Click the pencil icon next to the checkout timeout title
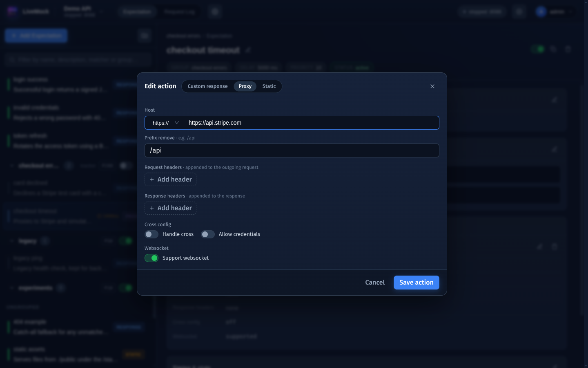The height and width of the screenshot is (368, 588). [x=248, y=50]
